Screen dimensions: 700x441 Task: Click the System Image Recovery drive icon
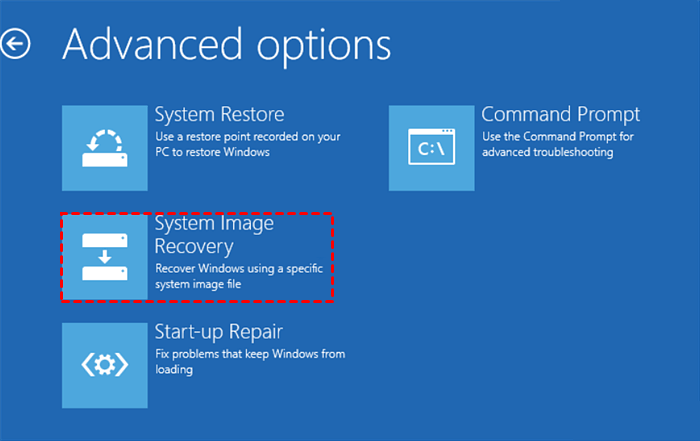click(104, 257)
